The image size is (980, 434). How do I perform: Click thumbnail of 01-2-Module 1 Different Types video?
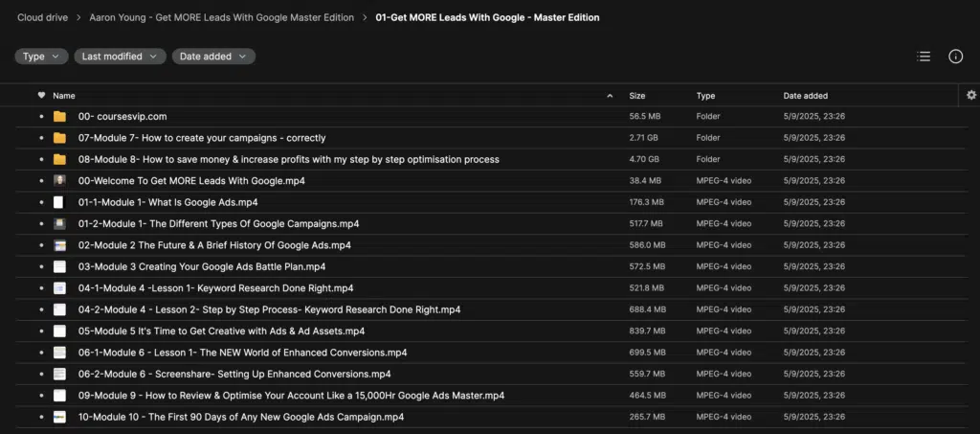click(x=59, y=224)
